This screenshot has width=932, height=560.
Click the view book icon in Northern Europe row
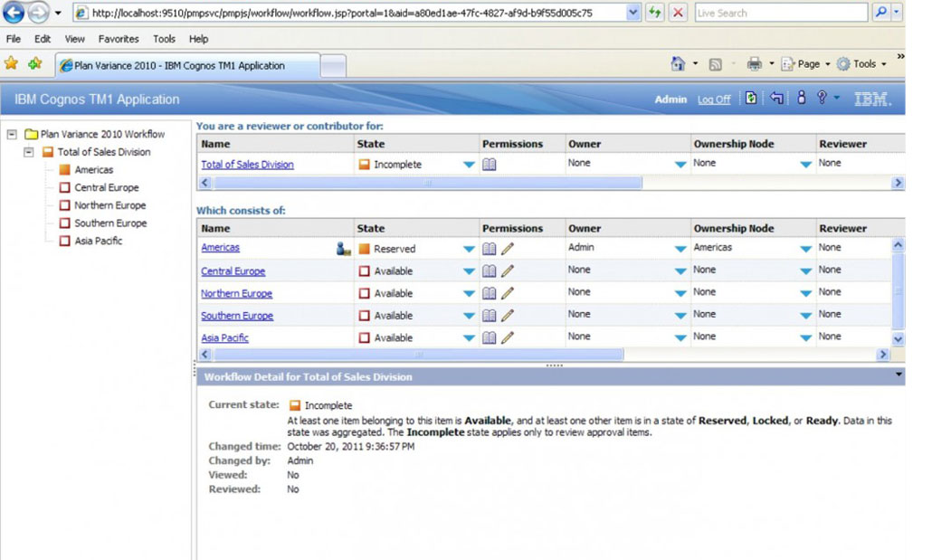(x=490, y=293)
